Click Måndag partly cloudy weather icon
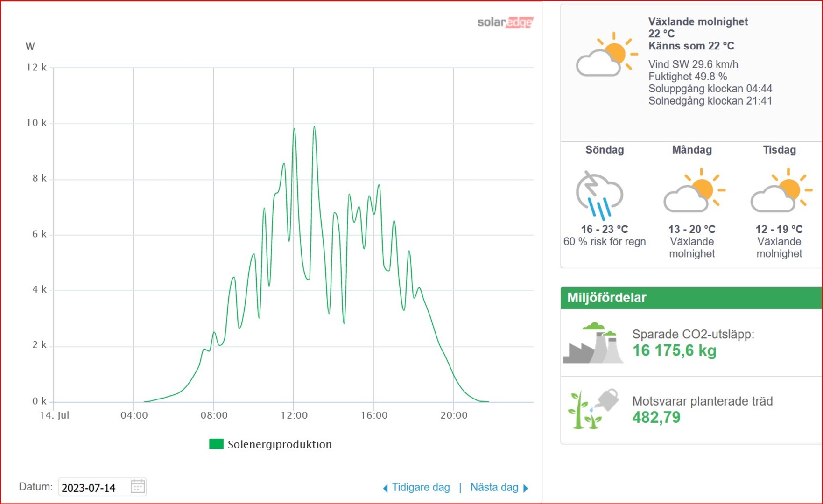Screen dimensions: 823x504 click(694, 190)
